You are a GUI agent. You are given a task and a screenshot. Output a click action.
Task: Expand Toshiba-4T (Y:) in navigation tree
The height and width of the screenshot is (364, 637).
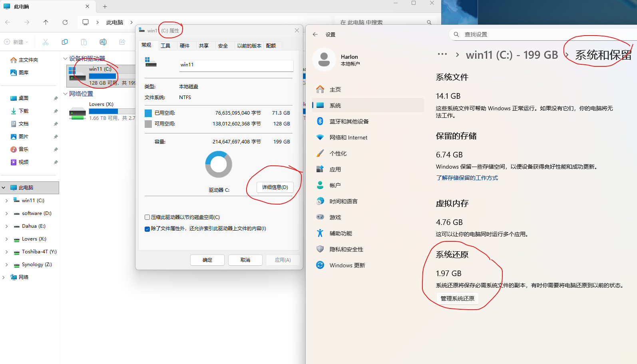point(6,252)
